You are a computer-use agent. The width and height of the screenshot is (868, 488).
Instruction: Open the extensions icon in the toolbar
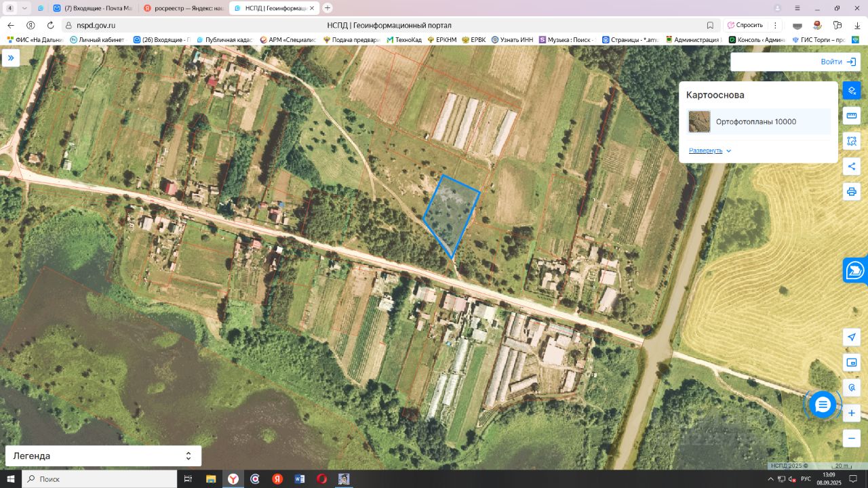click(x=838, y=25)
